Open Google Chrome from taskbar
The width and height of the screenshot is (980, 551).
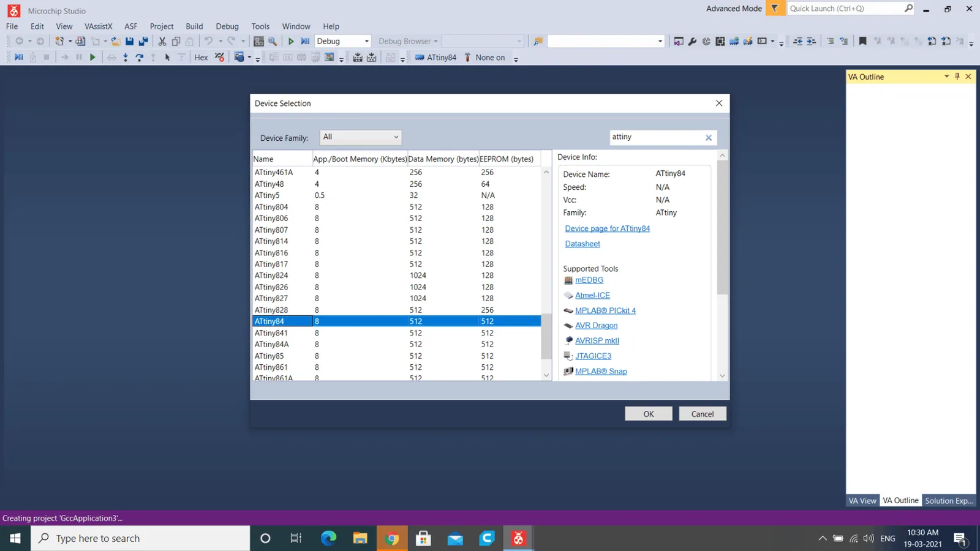point(392,538)
